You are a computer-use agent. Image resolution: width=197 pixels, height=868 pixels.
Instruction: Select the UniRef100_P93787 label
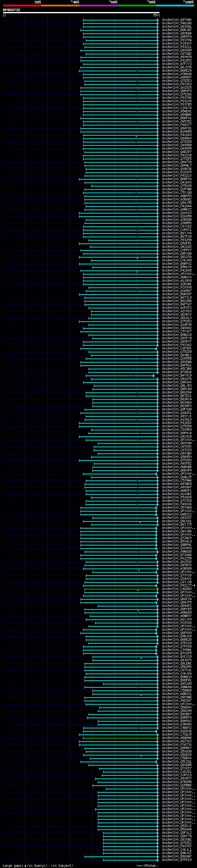[176, 846]
